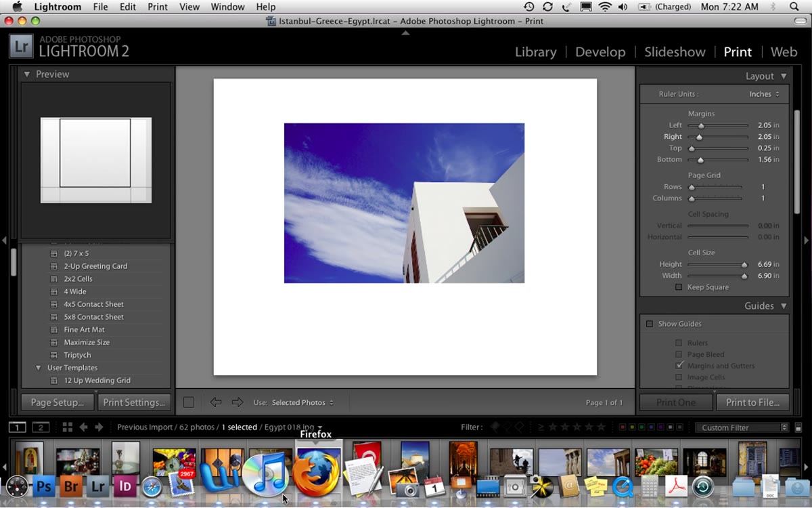Viewport: 812px width, 508px height.
Task: Hide the left panel group arrow
Action: point(4,240)
